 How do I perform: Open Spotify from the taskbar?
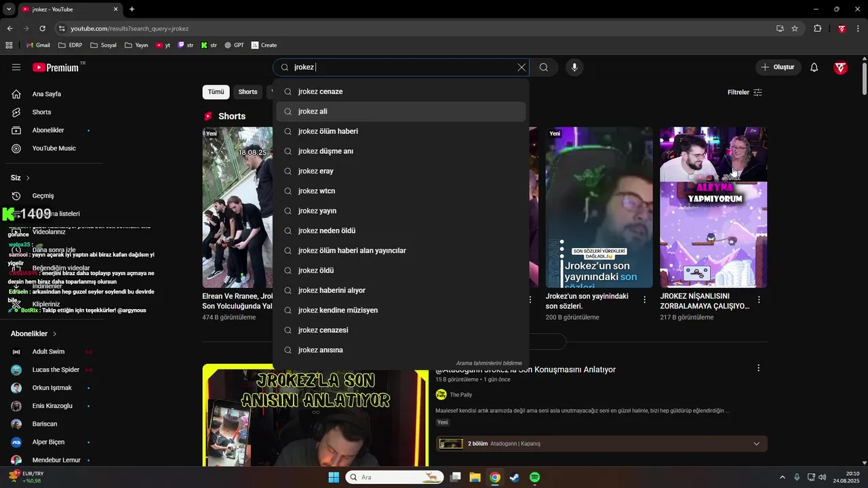point(534,477)
